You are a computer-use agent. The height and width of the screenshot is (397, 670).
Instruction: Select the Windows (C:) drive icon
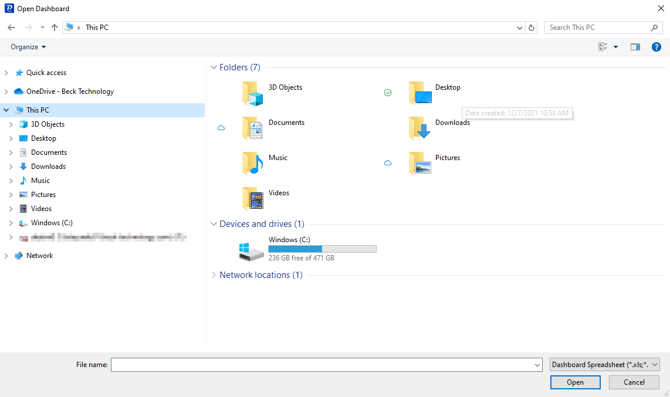point(251,251)
